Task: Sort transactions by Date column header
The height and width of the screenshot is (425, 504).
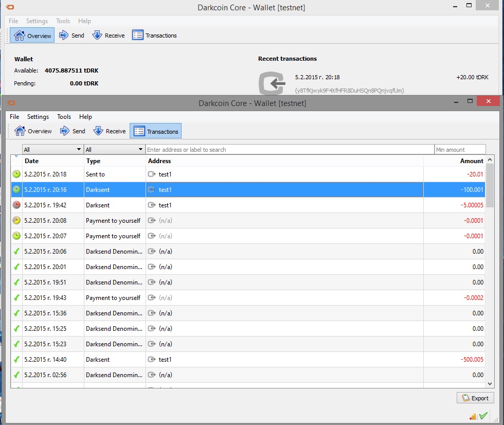Action: pyautogui.click(x=53, y=161)
